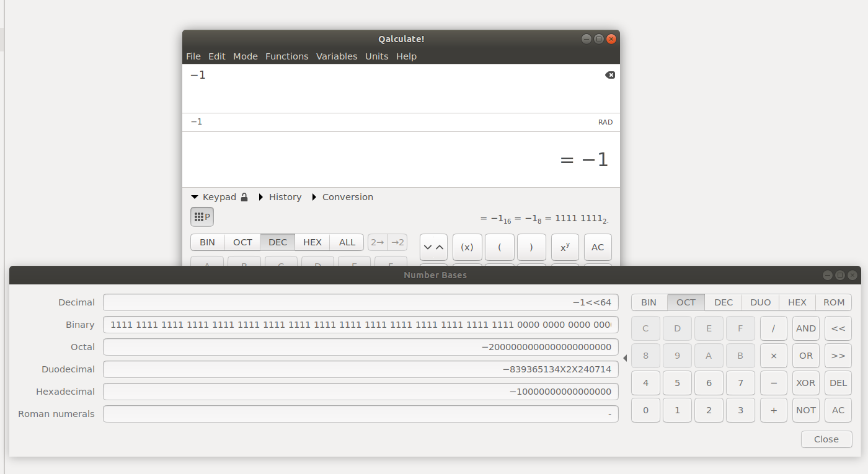Screen dimensions: 868x474
Task: Open the Help menu
Action: coord(407,56)
